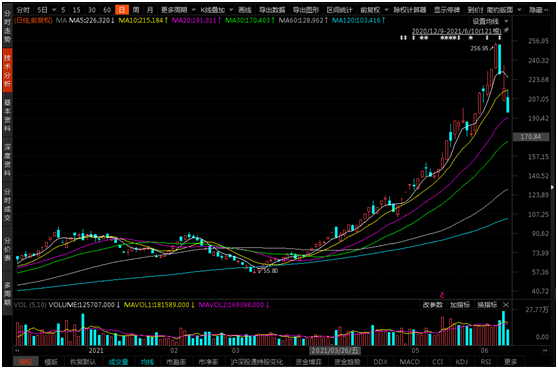Click the 换指标 button
558x369 pixels.
click(487, 305)
